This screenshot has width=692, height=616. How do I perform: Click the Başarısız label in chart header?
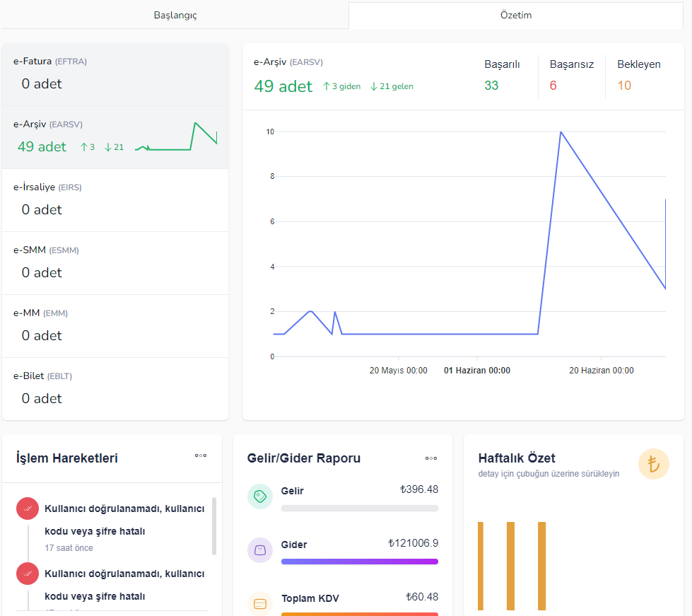[572, 64]
